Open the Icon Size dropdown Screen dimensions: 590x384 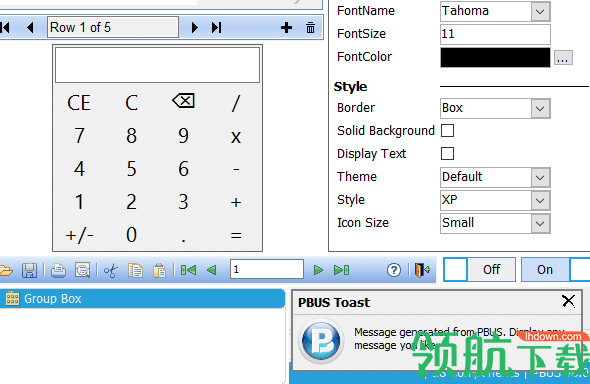(x=540, y=223)
